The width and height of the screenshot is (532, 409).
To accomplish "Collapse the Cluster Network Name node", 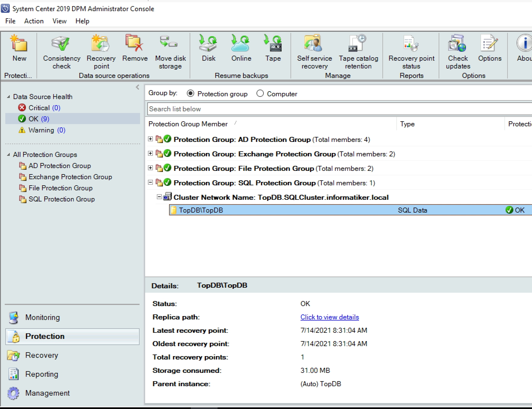I will (159, 197).
